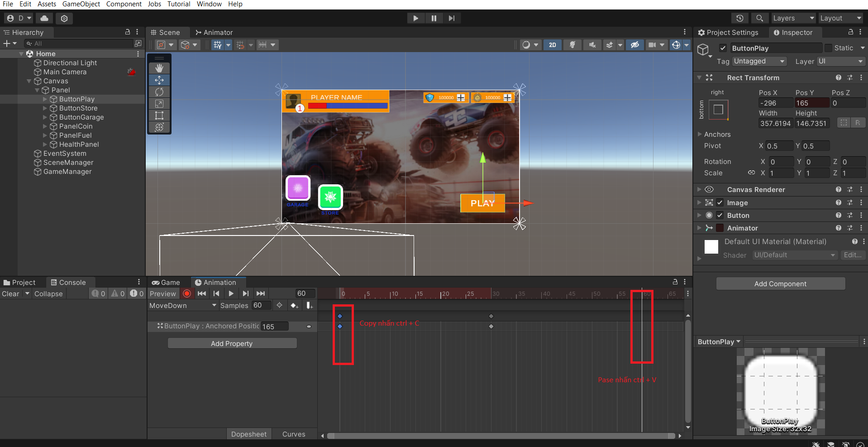Switch to the Project Settings tab
868x447 pixels.
point(728,33)
